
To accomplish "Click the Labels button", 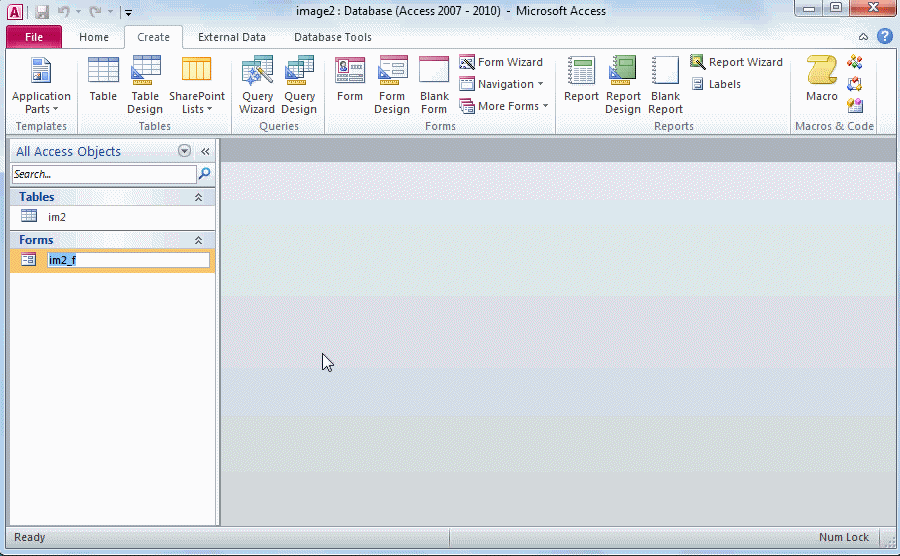I will coord(716,84).
